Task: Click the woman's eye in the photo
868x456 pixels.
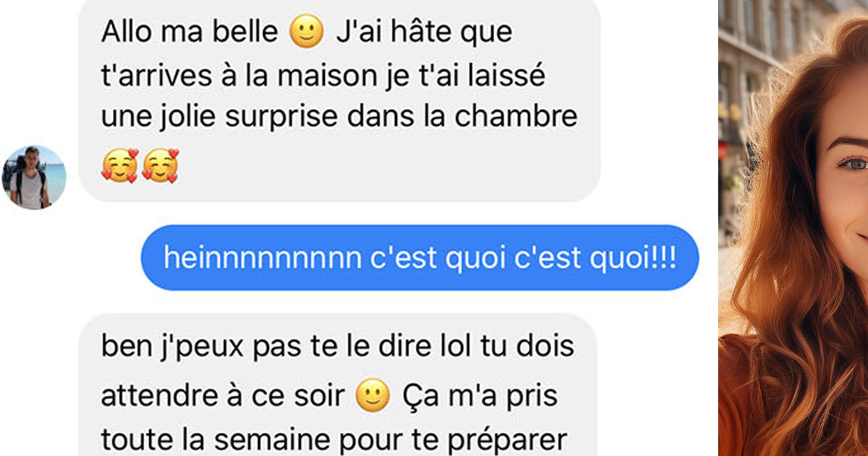Action: [x=854, y=164]
